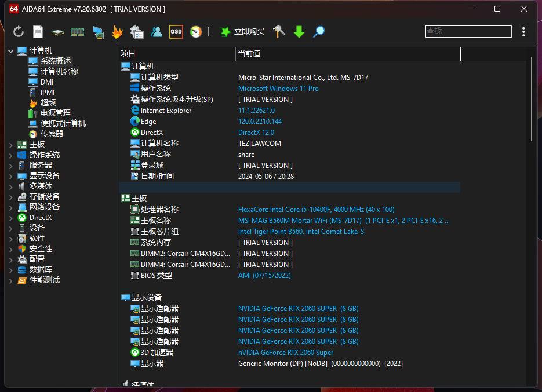Open the OSD panel icon
This screenshot has height=392, width=542.
pos(176,32)
